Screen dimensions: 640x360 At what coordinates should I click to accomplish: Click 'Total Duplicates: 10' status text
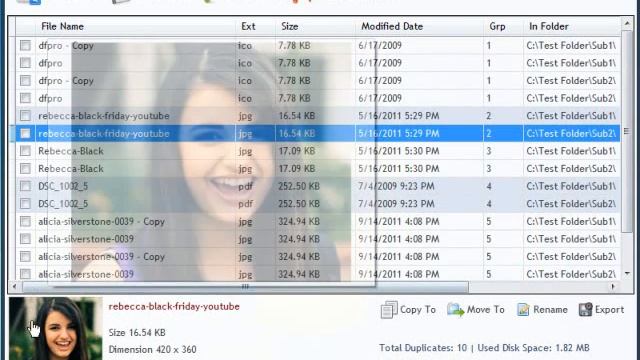(423, 348)
